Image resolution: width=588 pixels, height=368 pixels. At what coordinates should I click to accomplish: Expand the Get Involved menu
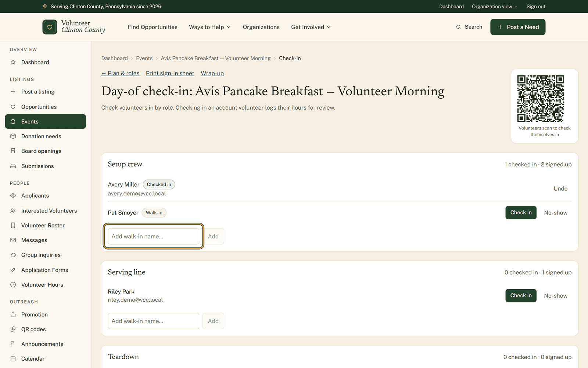tap(311, 27)
